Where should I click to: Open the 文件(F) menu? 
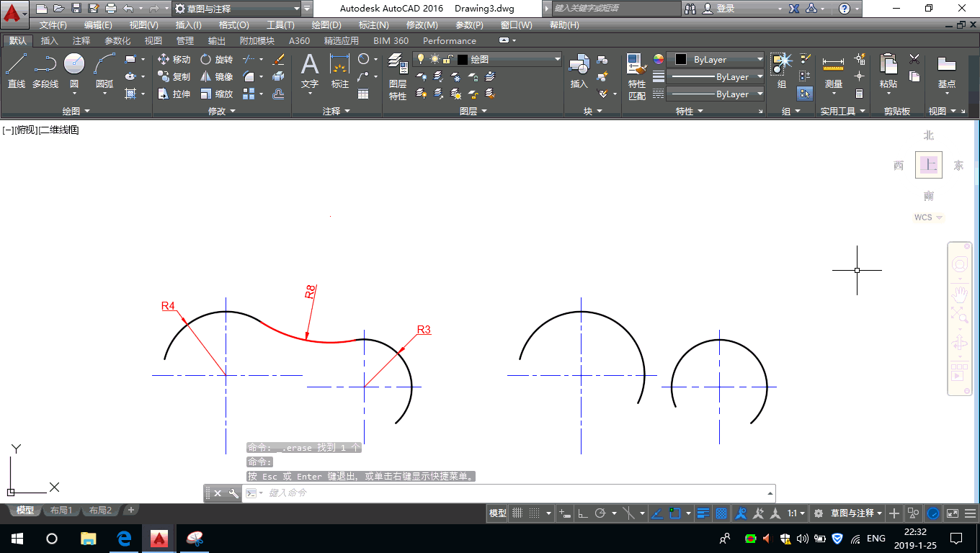pos(53,25)
